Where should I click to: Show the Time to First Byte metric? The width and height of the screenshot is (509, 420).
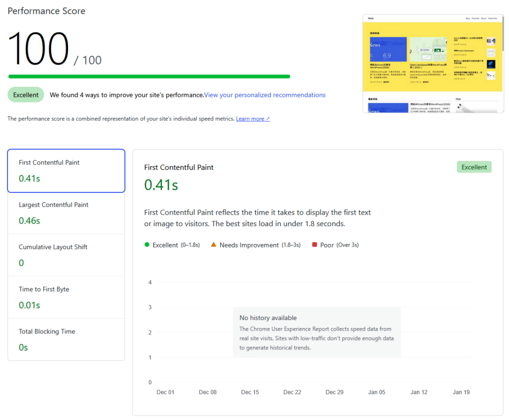66,297
